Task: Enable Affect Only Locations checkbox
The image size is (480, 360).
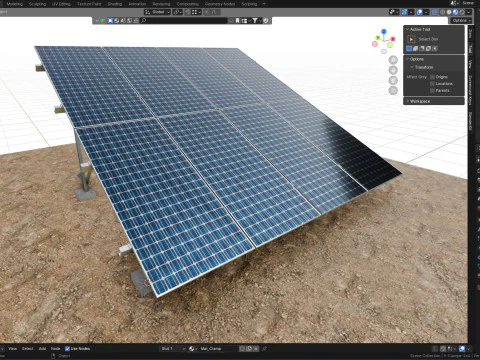Action: (433, 84)
